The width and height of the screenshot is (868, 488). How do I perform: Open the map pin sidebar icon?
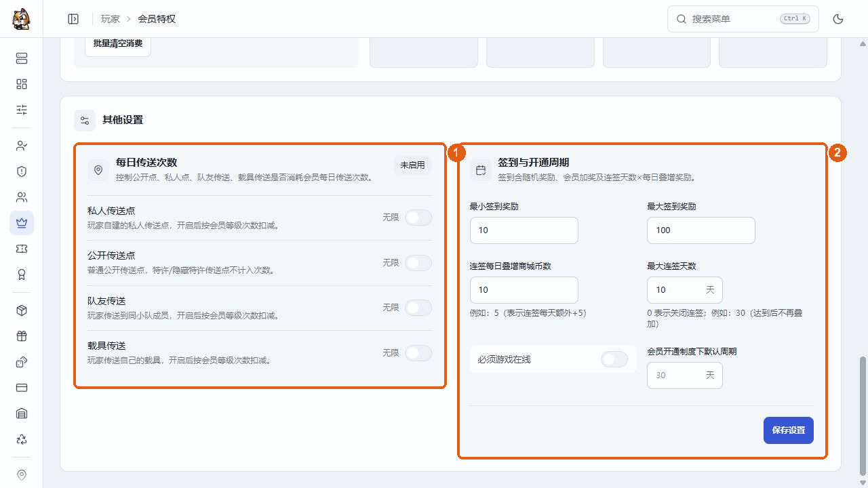pos(22,475)
